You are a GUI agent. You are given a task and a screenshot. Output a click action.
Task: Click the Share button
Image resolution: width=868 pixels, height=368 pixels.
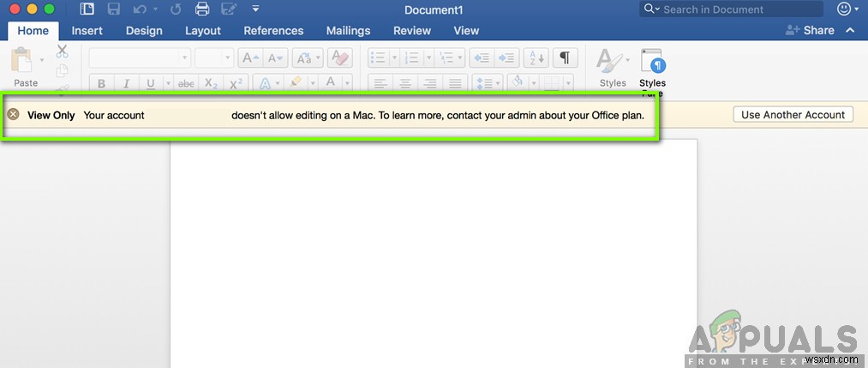point(810,31)
